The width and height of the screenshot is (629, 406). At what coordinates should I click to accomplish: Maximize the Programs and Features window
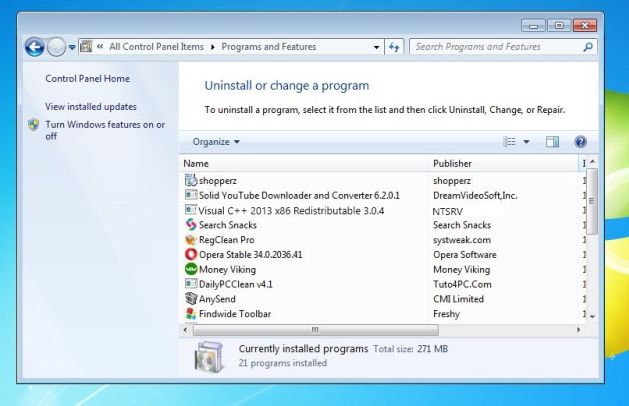(559, 26)
